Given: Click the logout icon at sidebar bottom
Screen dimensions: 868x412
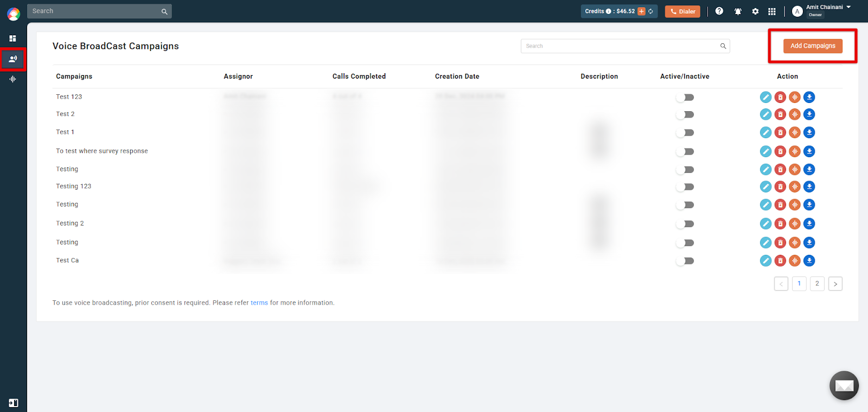Looking at the screenshot, I should [x=14, y=403].
